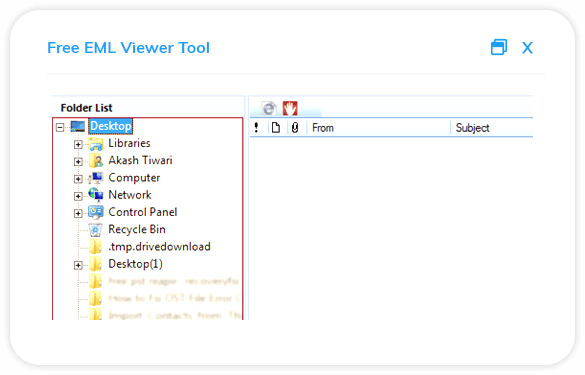Expand the Control Panel node

78,213
